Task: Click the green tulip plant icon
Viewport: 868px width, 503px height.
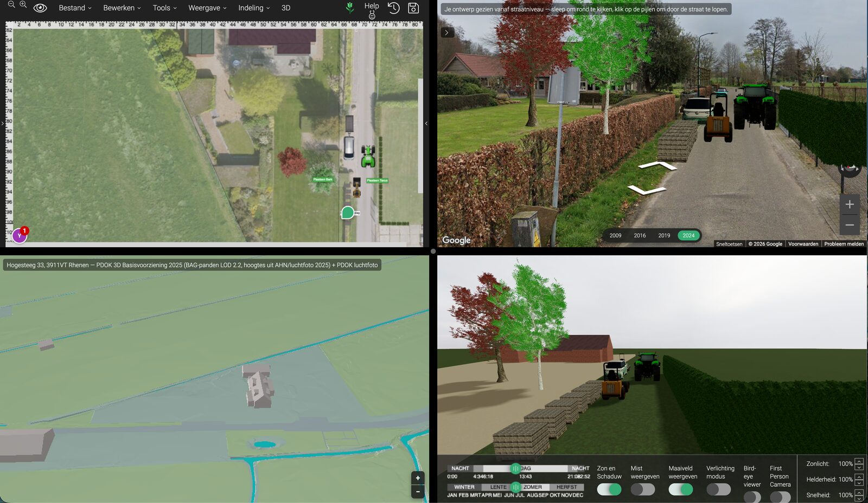Action: pyautogui.click(x=350, y=8)
